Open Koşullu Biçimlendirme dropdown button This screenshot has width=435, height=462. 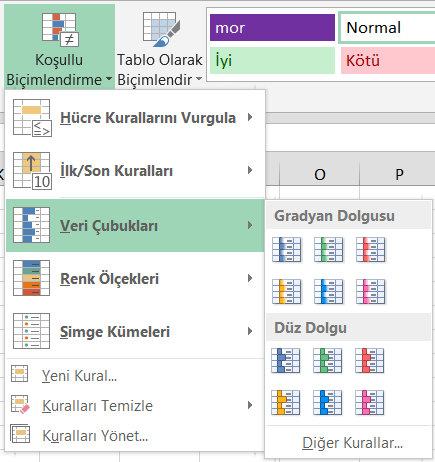(59, 47)
